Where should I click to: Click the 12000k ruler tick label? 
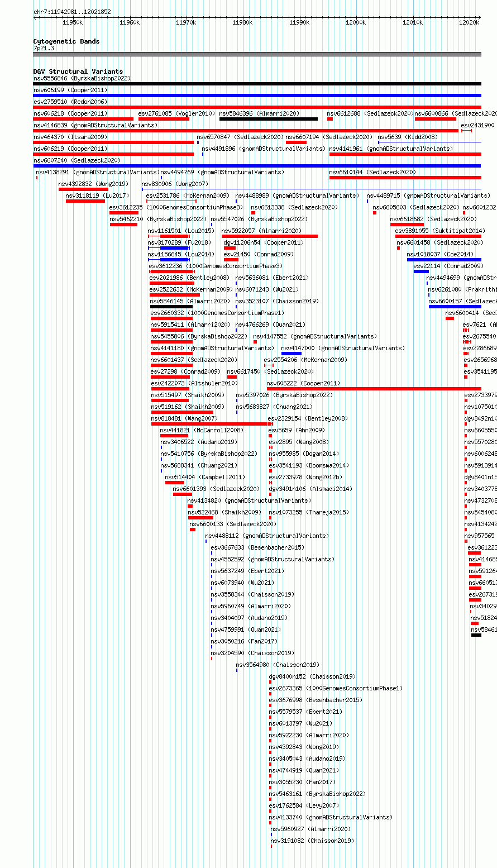click(x=356, y=23)
